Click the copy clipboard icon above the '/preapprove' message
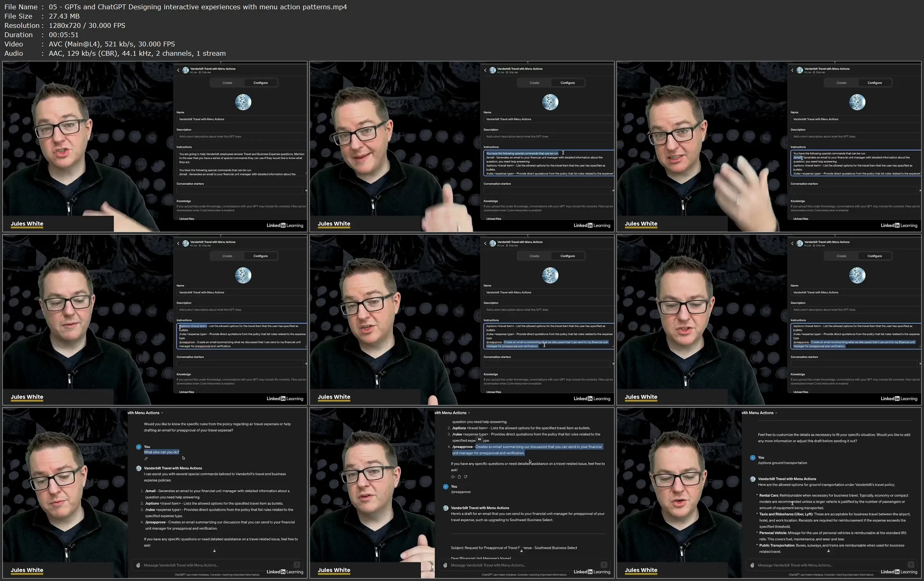924x581 pixels. [x=459, y=477]
